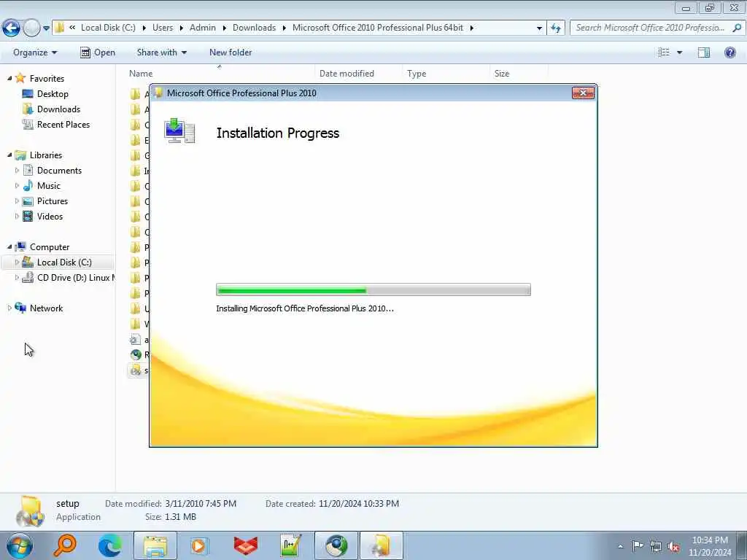747x560 pixels.
Task: Click the Music library icon
Action: coord(28,185)
